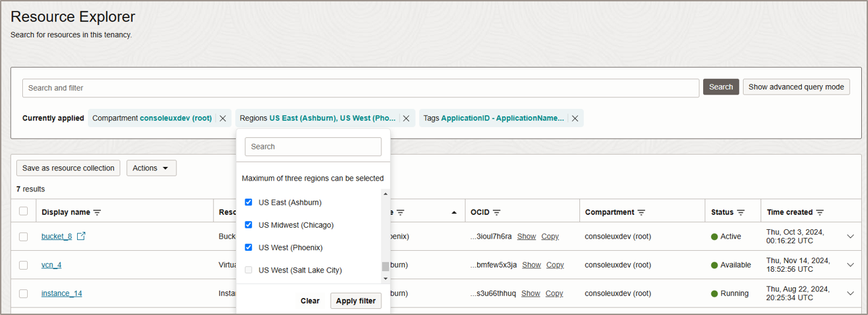Viewport: 868px width, 315px height.
Task: Open the instance_14 resource link
Action: click(62, 293)
